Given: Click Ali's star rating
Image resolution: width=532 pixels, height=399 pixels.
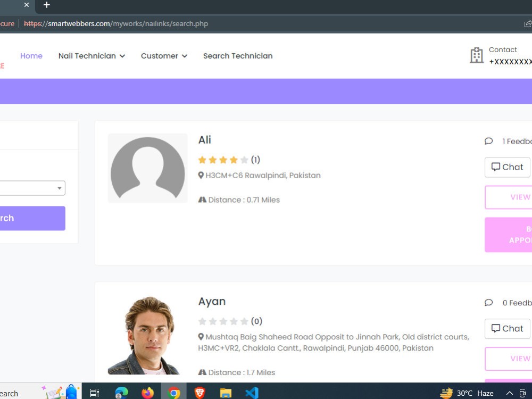Looking at the screenshot, I should point(223,160).
